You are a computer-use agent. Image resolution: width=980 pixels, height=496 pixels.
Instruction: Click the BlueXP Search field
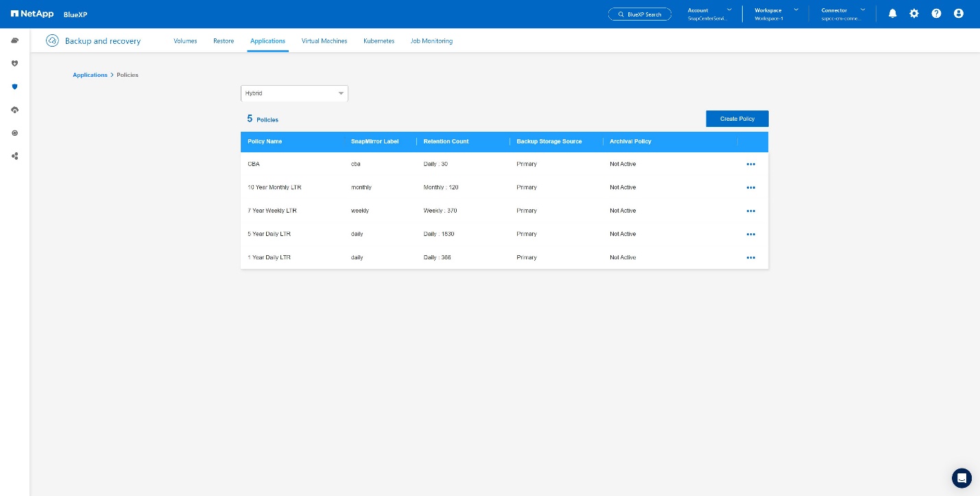640,14
